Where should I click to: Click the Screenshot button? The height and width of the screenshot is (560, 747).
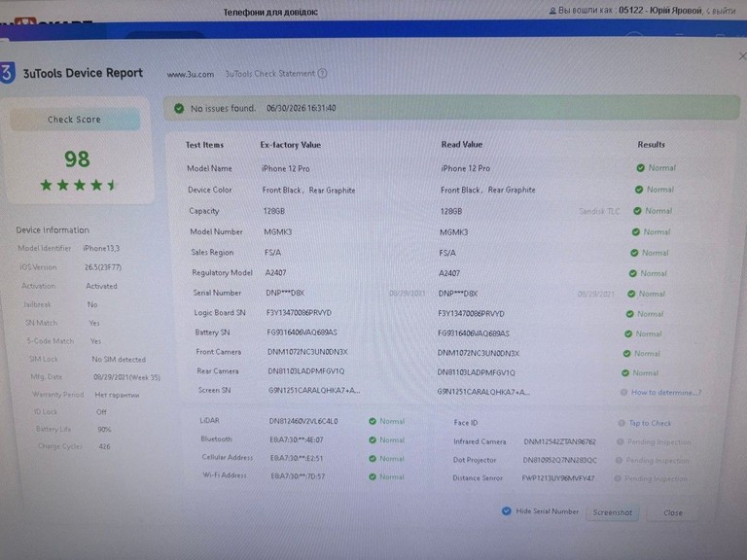click(x=612, y=512)
